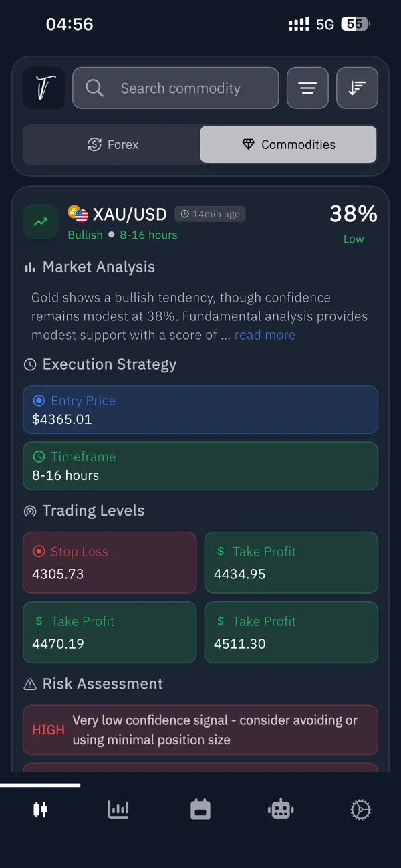
Task: Expand the Timeframe 8-16 hours section
Action: (200, 465)
